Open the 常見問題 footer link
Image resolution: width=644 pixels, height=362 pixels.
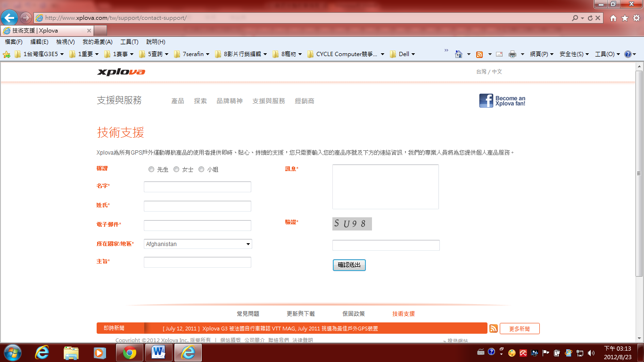(x=248, y=313)
